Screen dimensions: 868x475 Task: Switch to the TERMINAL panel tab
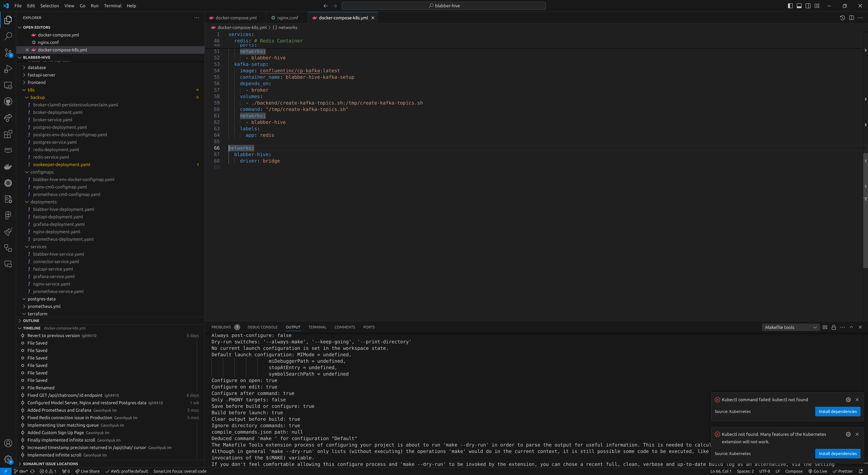coord(317,327)
